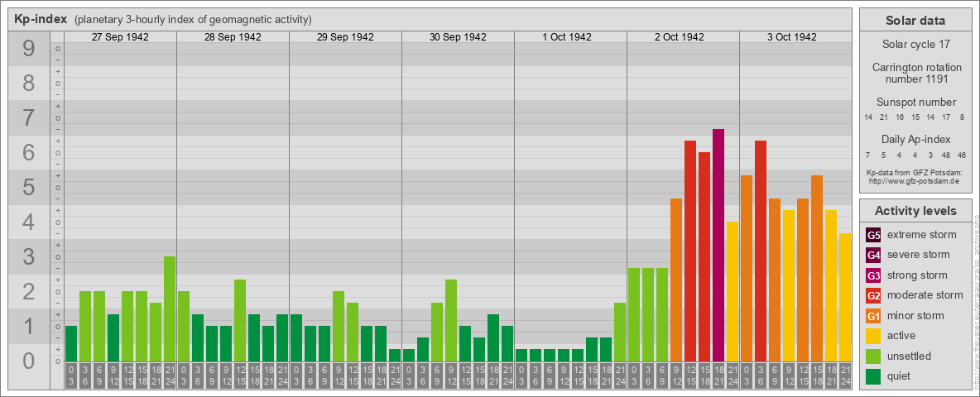
Task: Click the 'Solar data' panel heading
Action: coord(915,21)
